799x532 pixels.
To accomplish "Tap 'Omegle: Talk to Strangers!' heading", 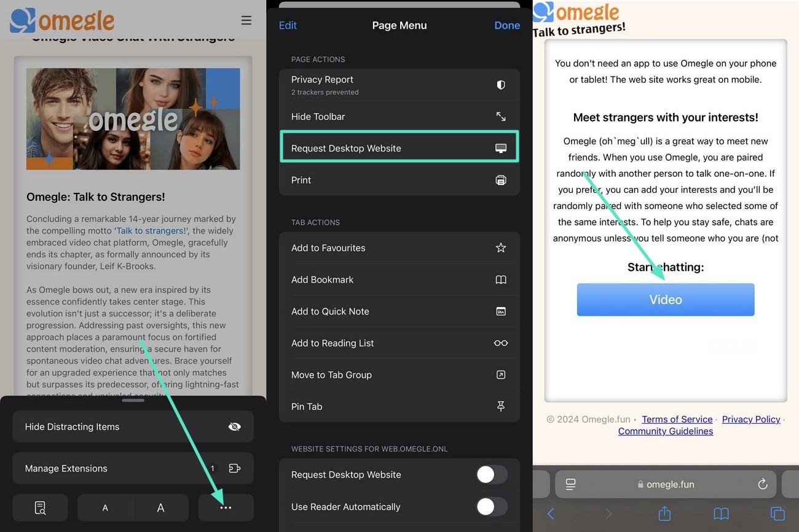I will (x=95, y=197).
